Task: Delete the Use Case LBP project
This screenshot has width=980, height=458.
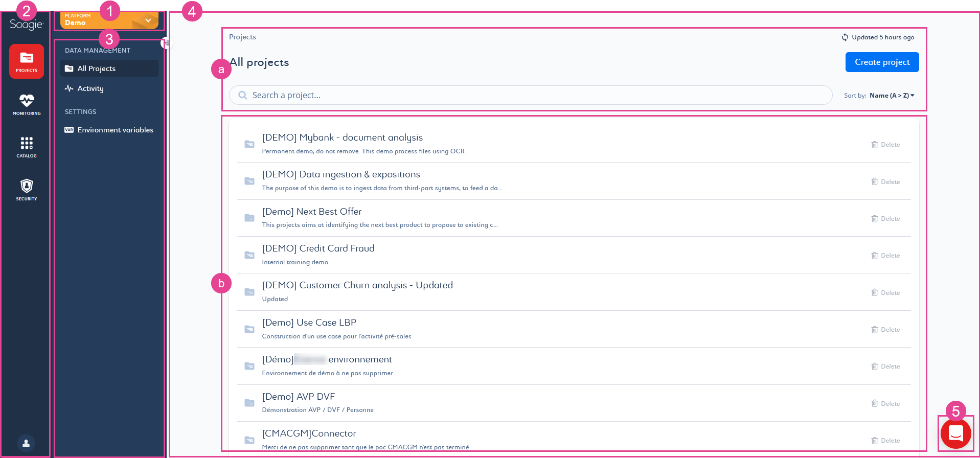Action: [885, 330]
